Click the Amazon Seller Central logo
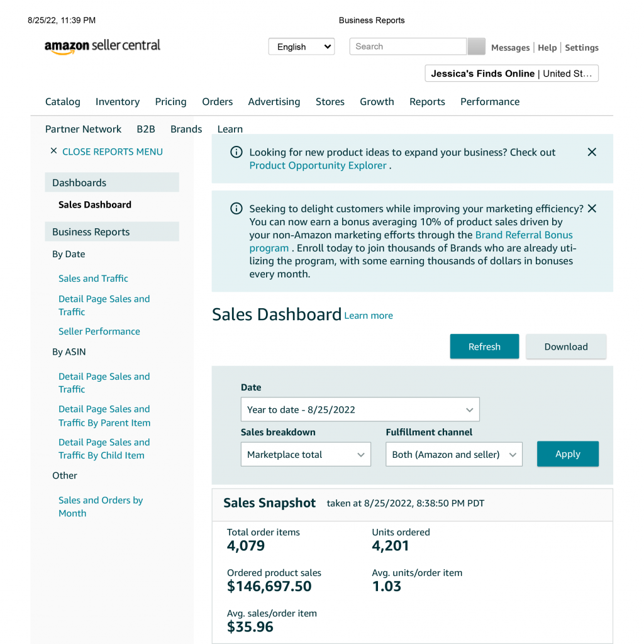 click(103, 46)
